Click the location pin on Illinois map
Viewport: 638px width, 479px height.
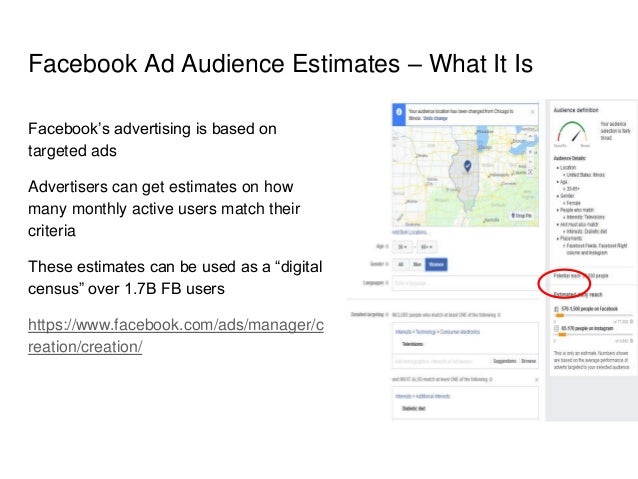point(468,166)
